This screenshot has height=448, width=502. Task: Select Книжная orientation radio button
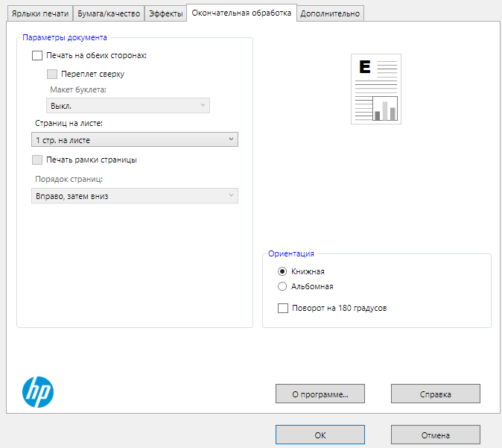click(x=282, y=271)
